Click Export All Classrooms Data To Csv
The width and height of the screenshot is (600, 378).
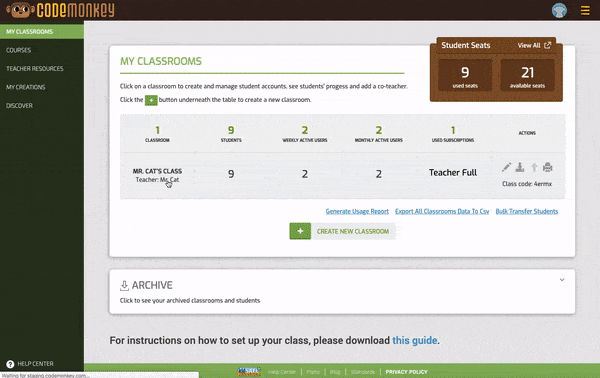[x=442, y=211]
